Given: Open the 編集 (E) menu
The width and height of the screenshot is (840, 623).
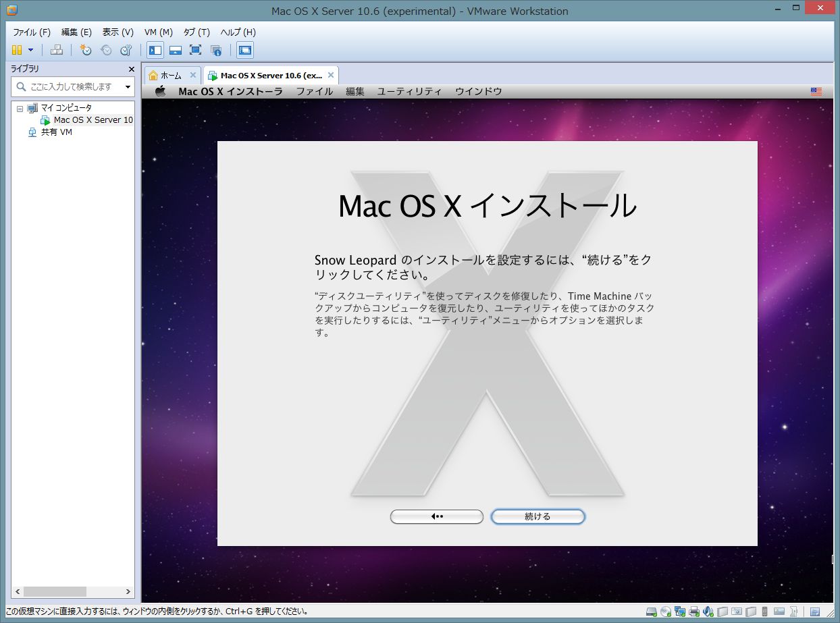Looking at the screenshot, I should pos(76,32).
